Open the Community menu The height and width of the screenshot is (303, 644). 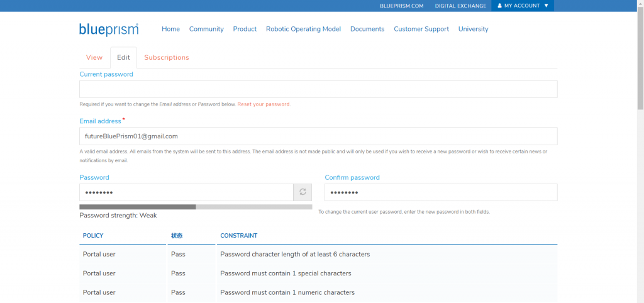206,29
